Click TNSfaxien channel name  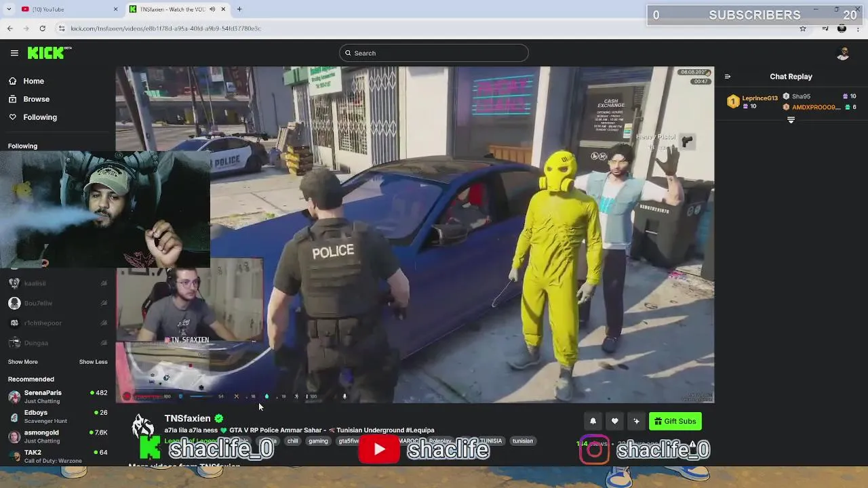[x=188, y=418]
